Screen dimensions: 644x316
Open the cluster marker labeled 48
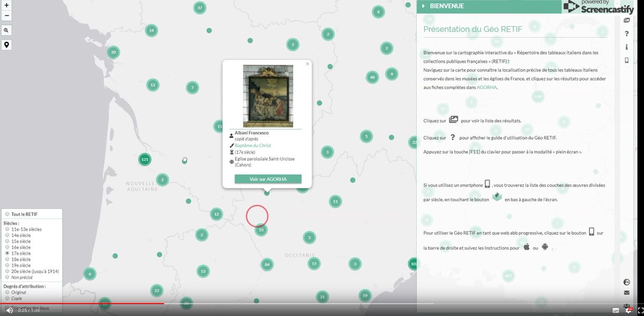pos(372,77)
